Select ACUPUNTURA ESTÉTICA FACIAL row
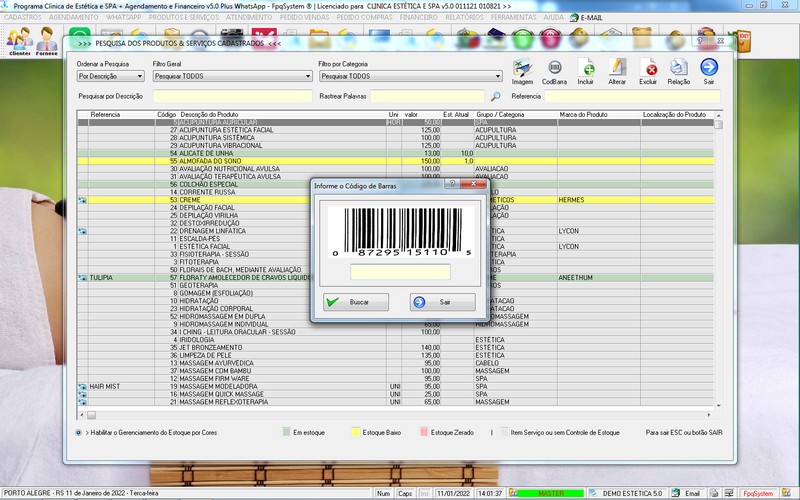The height and width of the screenshot is (500, 800). point(396,130)
